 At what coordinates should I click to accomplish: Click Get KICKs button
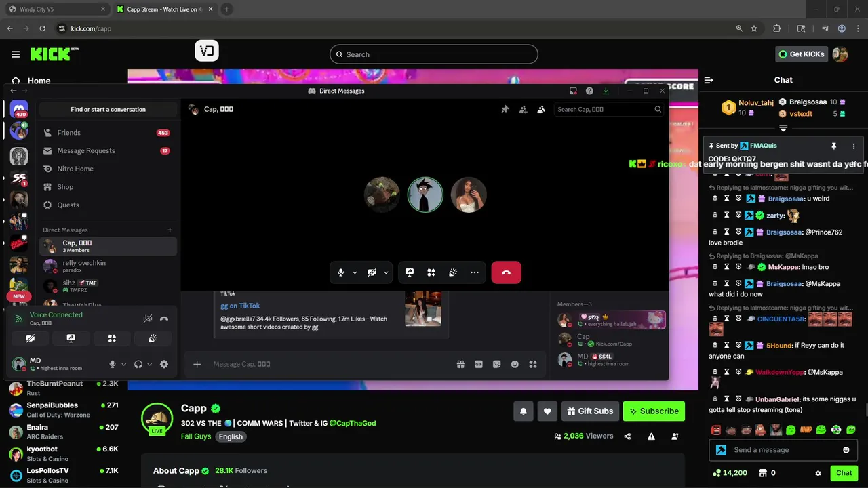(801, 54)
